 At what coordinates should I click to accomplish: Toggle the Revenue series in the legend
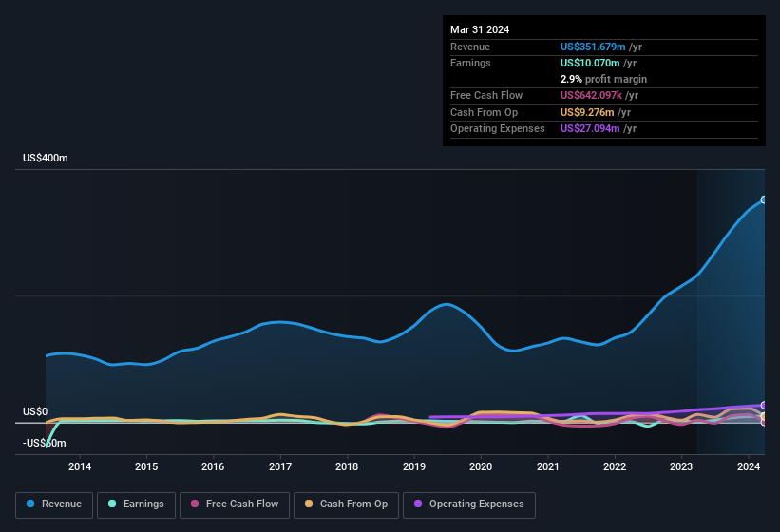tap(54, 504)
